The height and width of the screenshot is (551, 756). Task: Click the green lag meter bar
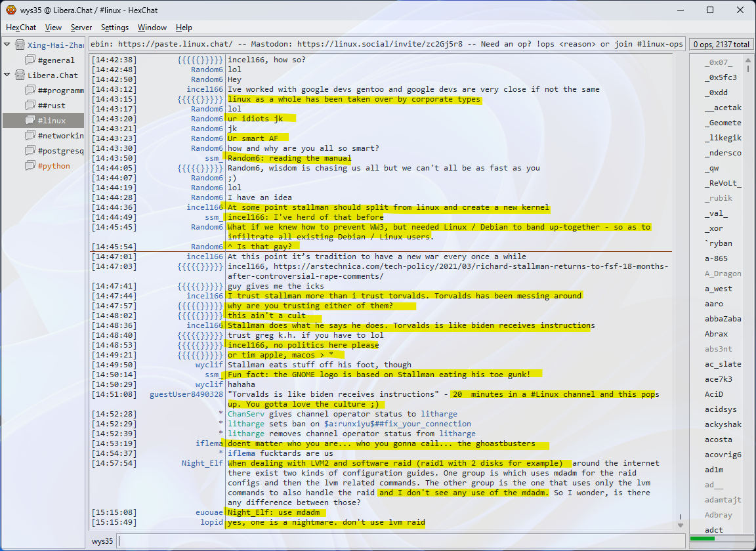(x=702, y=539)
